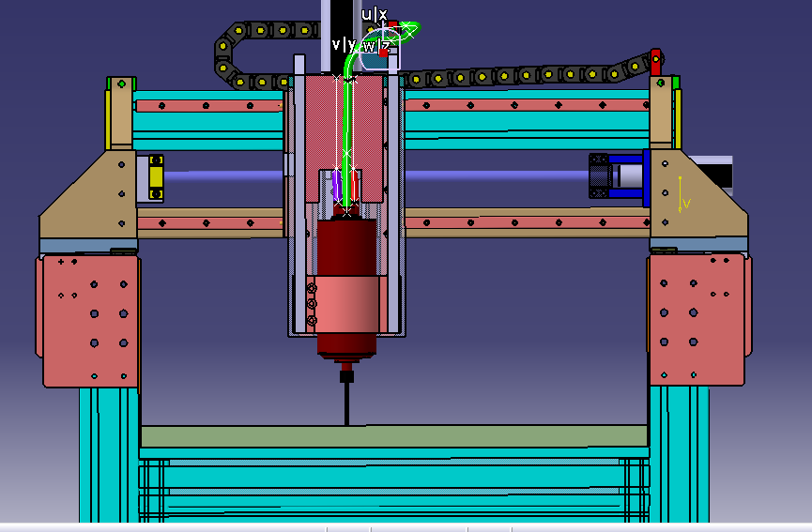Select the black Z-axis column at top
812x532 pixels.
coord(342,37)
